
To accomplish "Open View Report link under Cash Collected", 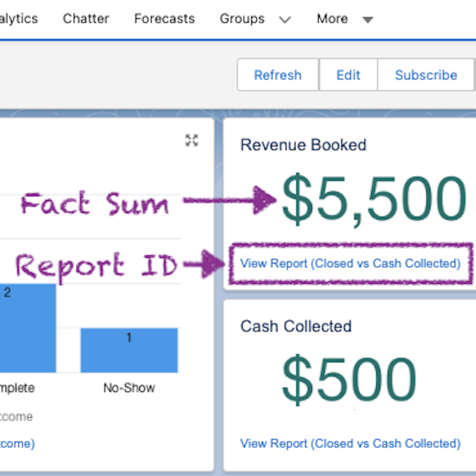I will pyautogui.click(x=350, y=443).
